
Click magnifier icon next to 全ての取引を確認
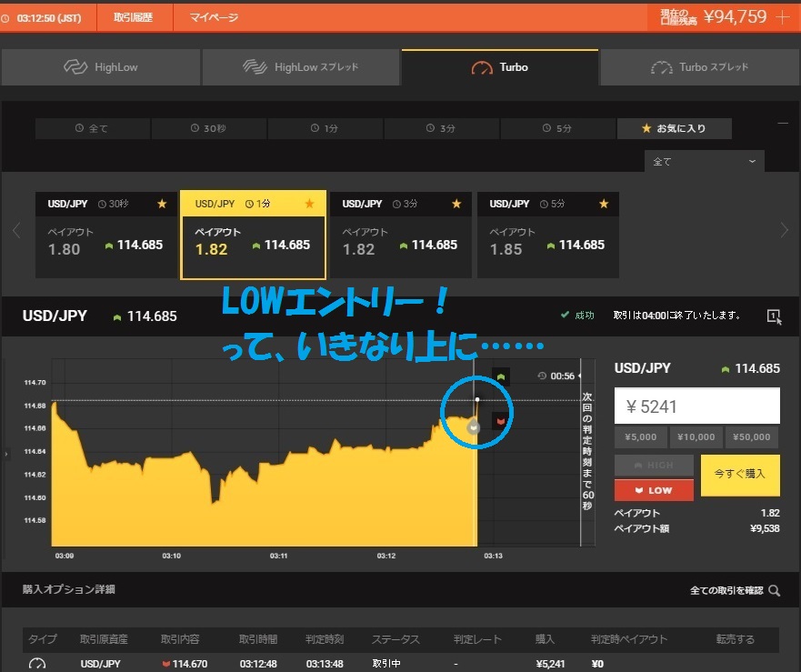775,591
